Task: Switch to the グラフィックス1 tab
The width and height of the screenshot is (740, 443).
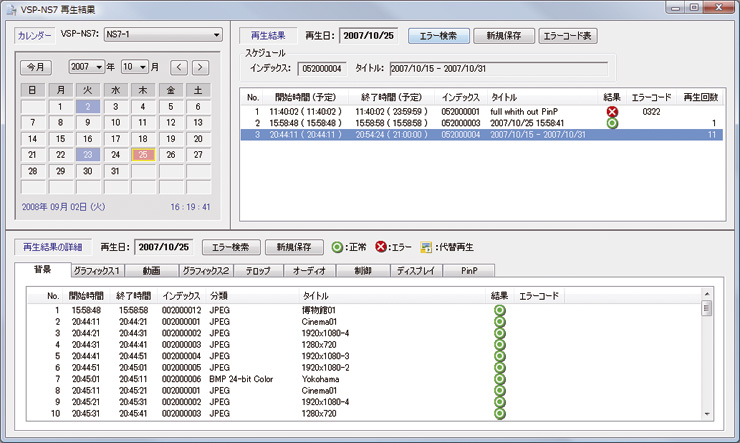Action: point(96,270)
